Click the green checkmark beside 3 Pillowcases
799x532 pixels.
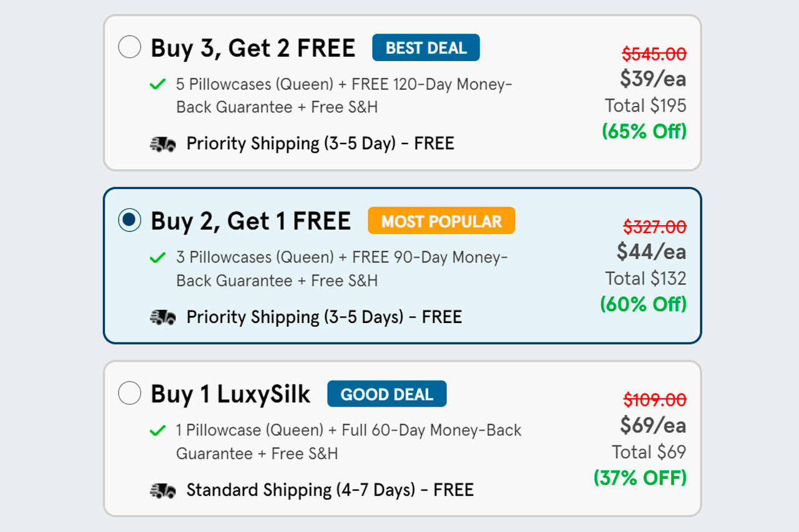tap(158, 257)
